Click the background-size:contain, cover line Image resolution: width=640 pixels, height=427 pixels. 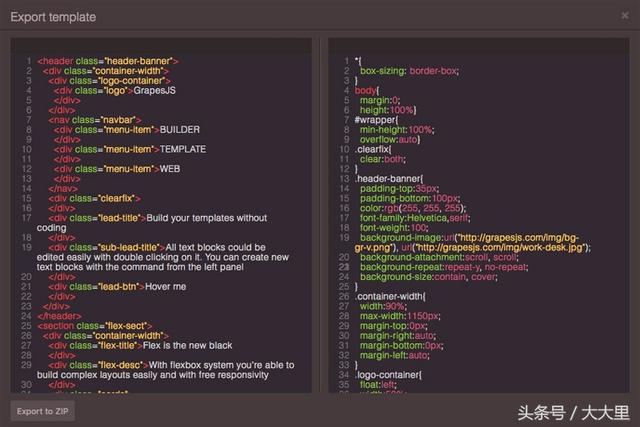(429, 277)
